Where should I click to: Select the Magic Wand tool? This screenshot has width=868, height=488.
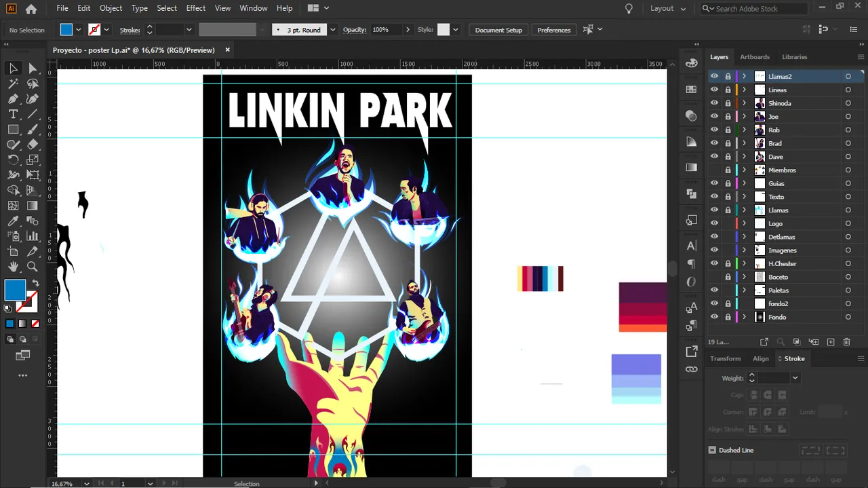click(x=13, y=83)
